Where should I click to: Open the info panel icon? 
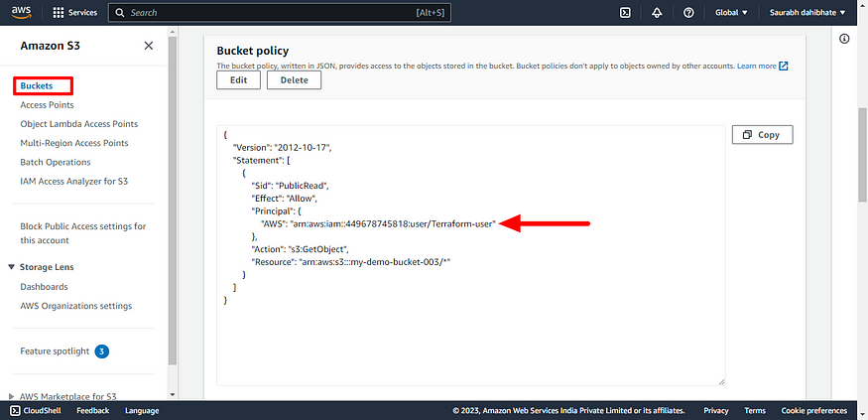tap(844, 39)
